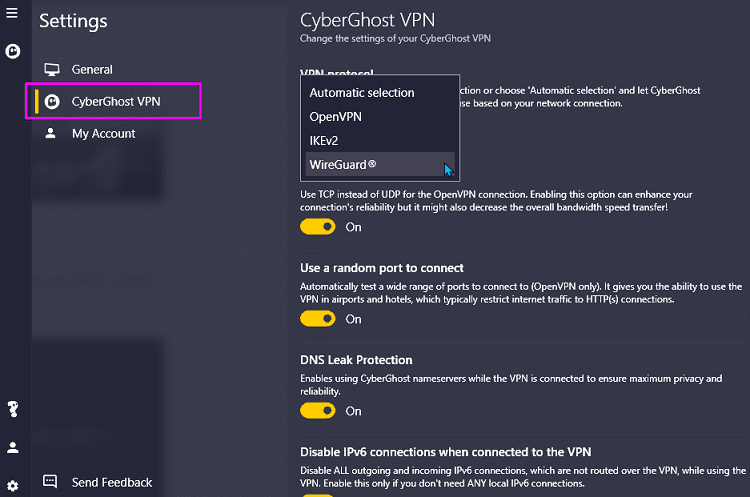Viewport: 750px width, 497px height.
Task: Click the person icon next to My Account
Action: [x=50, y=133]
